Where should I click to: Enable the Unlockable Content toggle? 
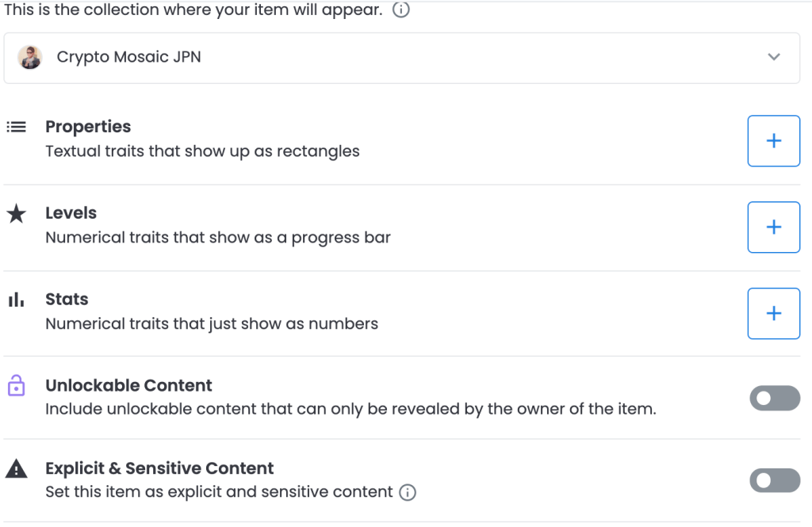(774, 399)
